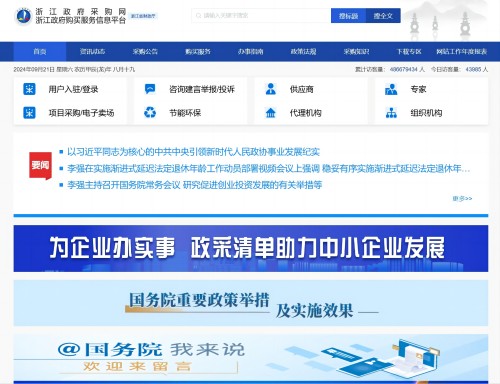
Task: Click the 浙江省财政厅 badge beside the title
Action: 143,16
